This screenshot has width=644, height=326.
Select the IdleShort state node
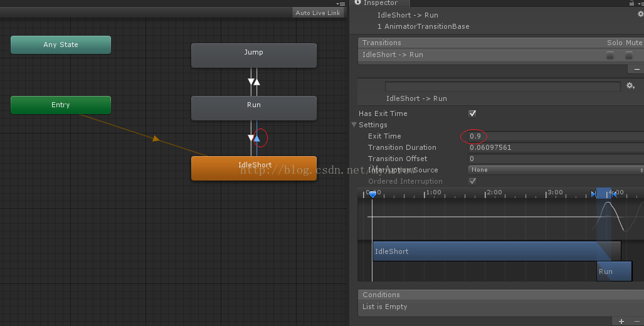(254, 168)
